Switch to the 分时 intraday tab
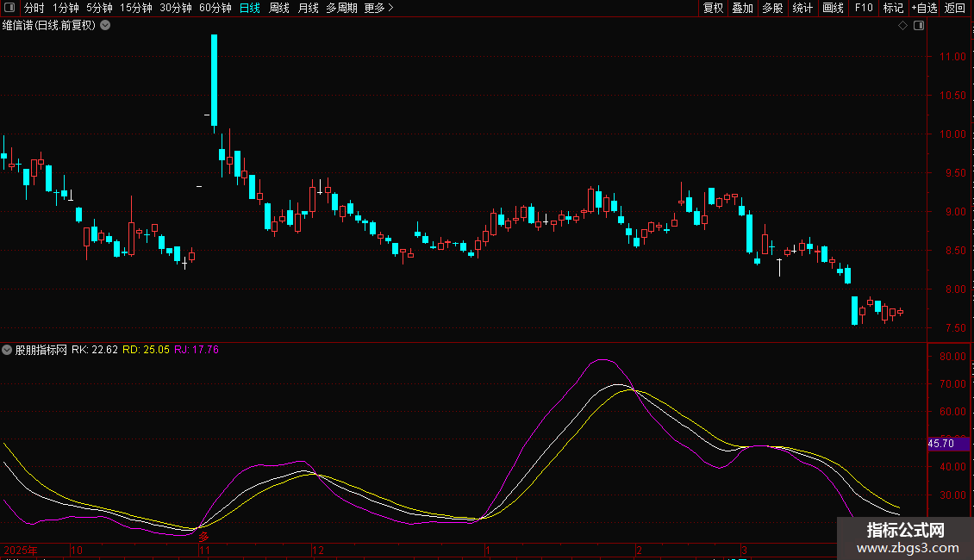974x560 pixels. tap(34, 8)
